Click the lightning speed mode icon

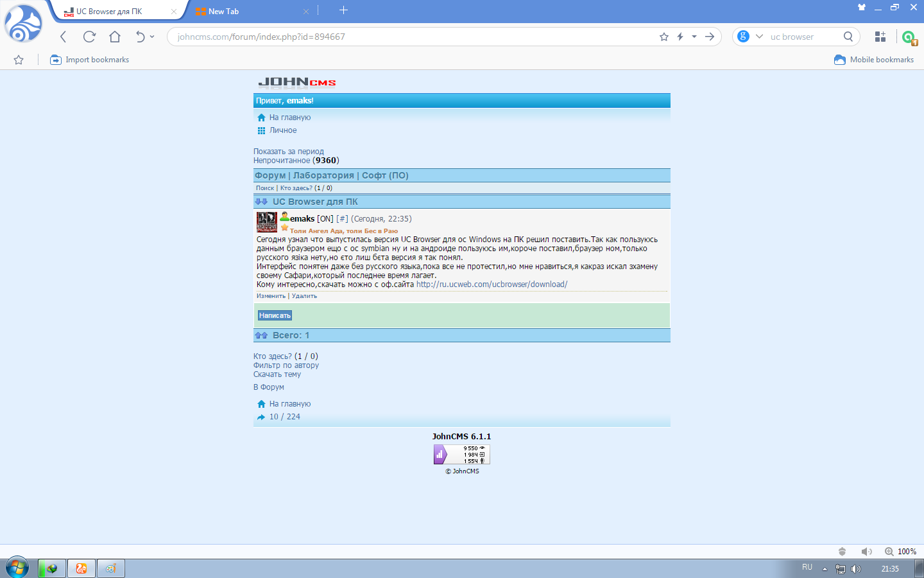click(x=680, y=37)
